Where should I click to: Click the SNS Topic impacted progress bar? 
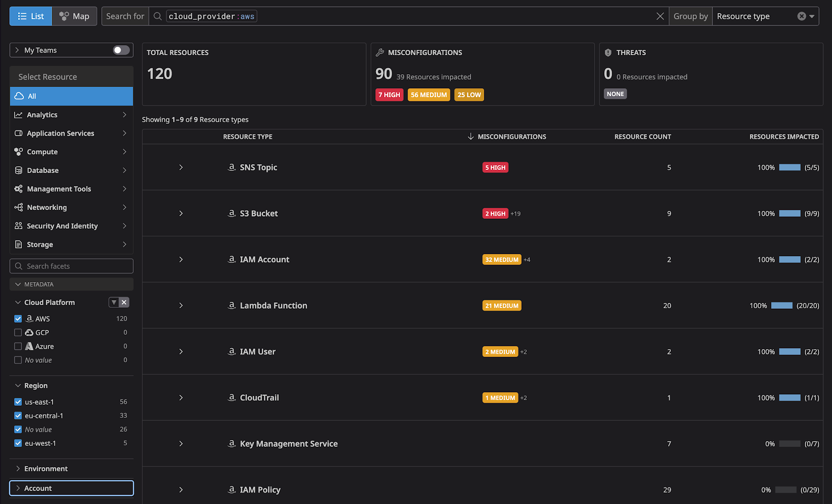coord(790,167)
